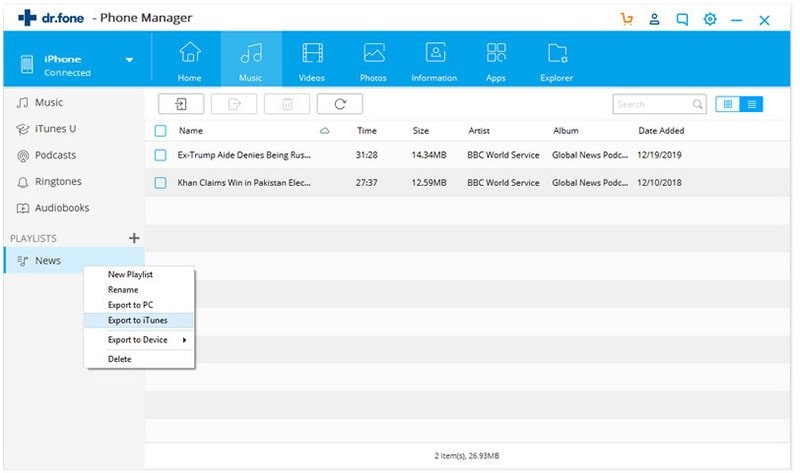
Task: Open the settings gear icon
Action: point(710,19)
